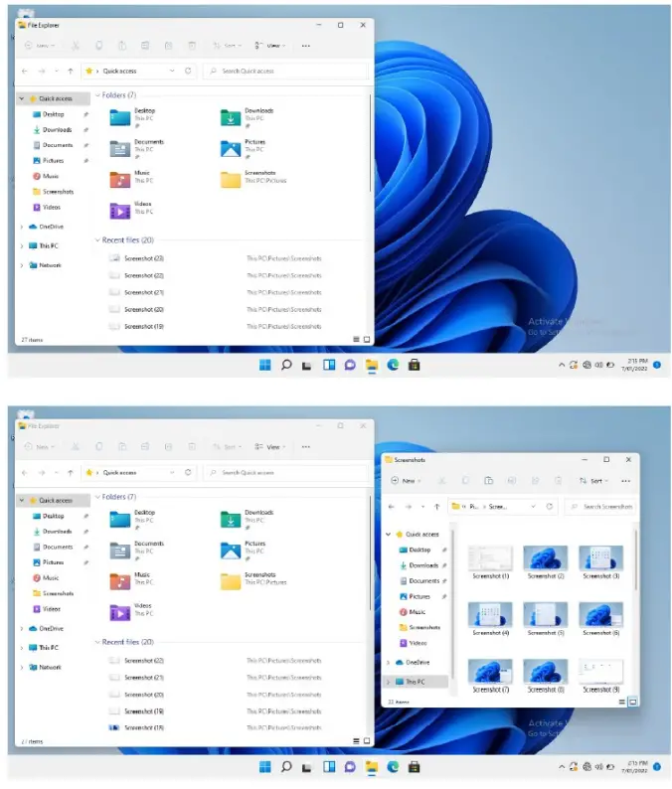
Task: Open Widgets icon on upper desktop taskbar
Action: point(329,366)
